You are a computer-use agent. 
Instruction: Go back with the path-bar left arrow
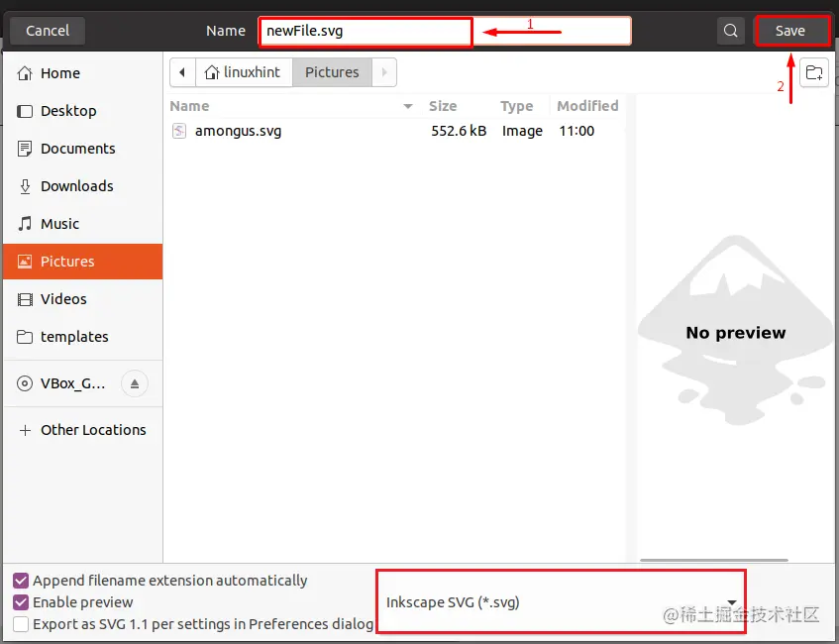(x=182, y=72)
